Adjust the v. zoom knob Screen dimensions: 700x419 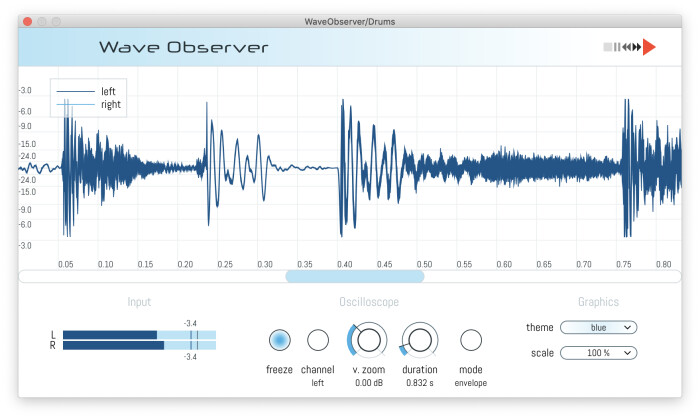point(368,340)
